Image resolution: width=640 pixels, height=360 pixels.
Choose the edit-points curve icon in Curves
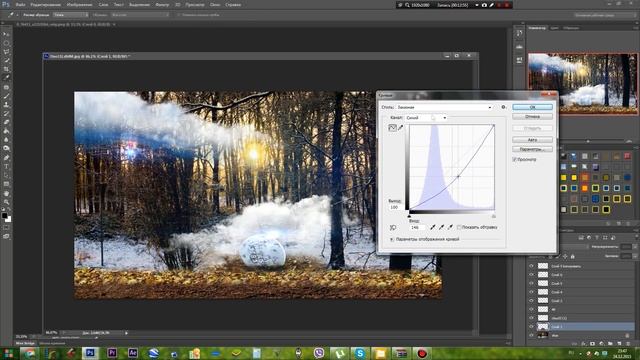[x=392, y=128]
